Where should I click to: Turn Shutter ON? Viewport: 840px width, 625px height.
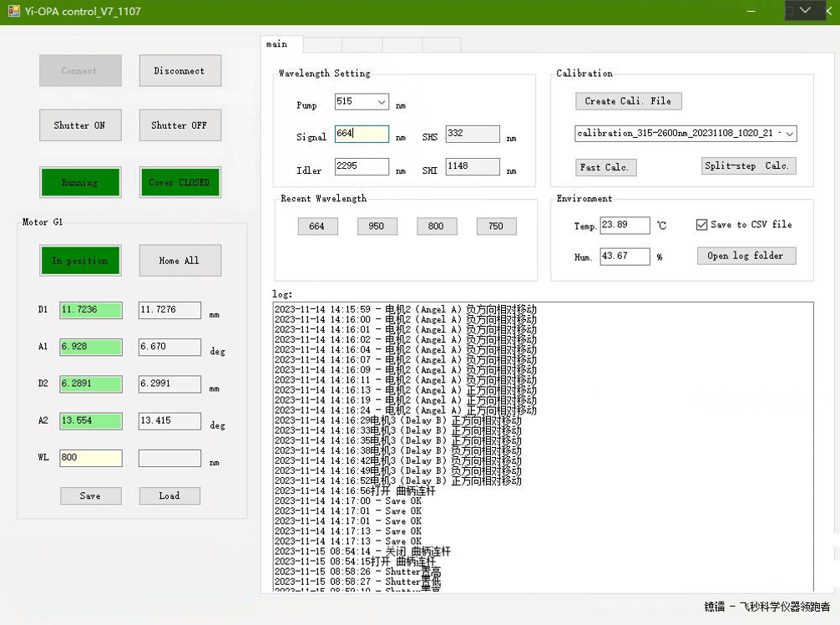[80, 125]
